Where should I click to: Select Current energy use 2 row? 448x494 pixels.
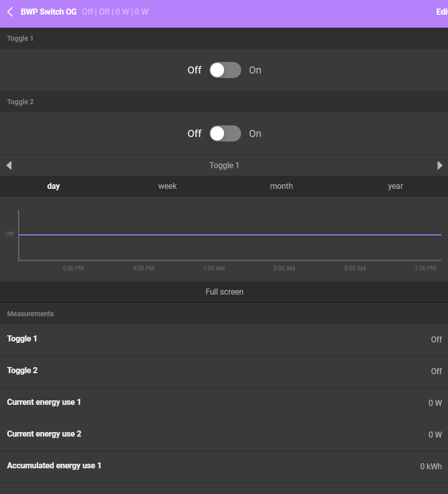click(x=224, y=435)
